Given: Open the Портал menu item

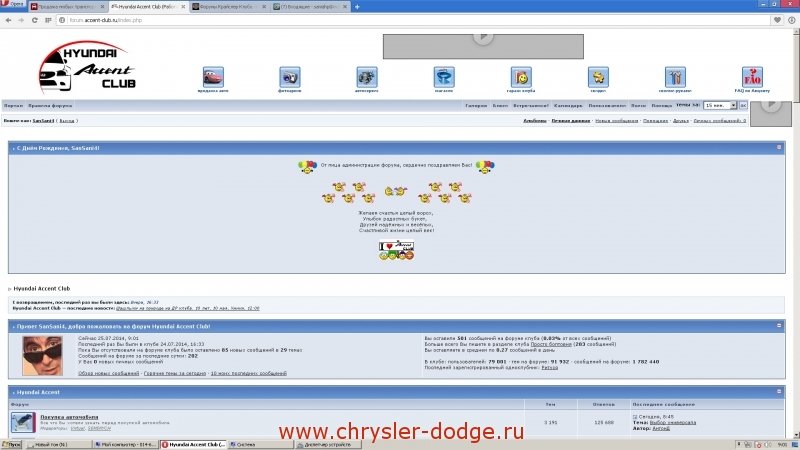Looking at the screenshot, I should [14, 106].
